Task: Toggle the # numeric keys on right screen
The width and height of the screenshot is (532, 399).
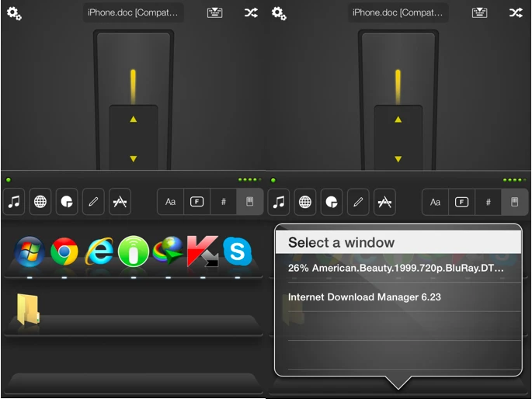Action: (488, 202)
